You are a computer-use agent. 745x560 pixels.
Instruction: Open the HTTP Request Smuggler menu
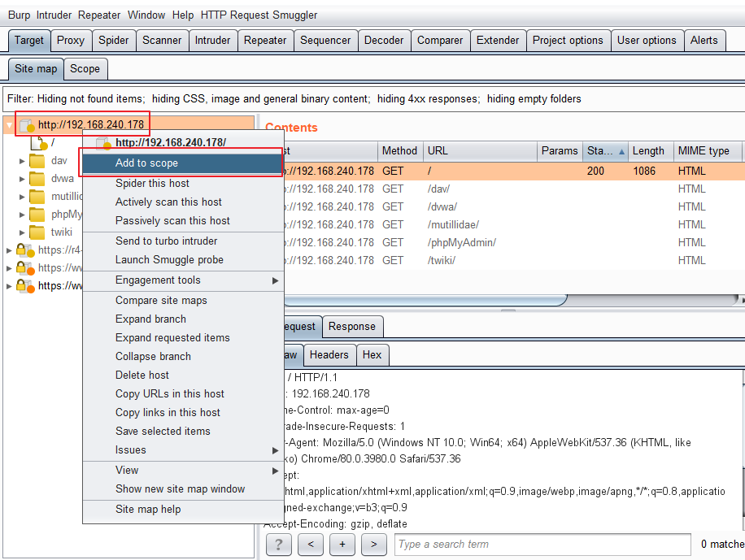click(259, 15)
